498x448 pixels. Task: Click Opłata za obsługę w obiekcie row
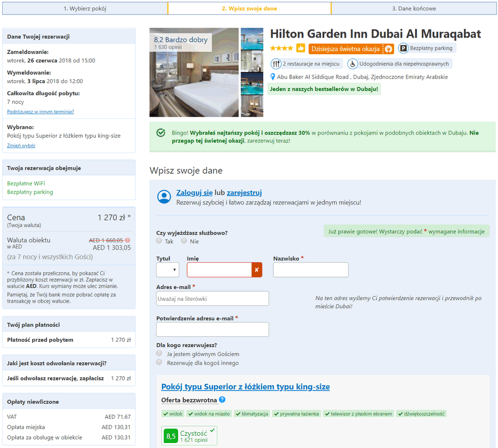click(x=69, y=437)
